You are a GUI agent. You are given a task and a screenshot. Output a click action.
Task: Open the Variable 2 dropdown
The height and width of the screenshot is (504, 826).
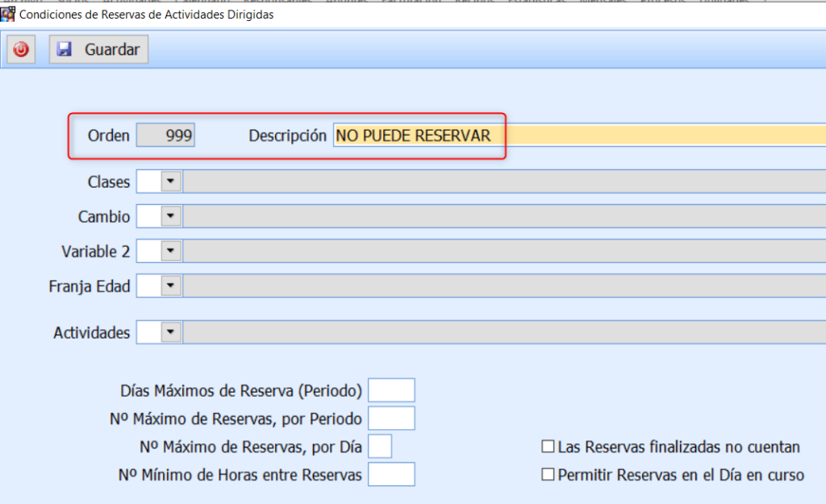170,251
